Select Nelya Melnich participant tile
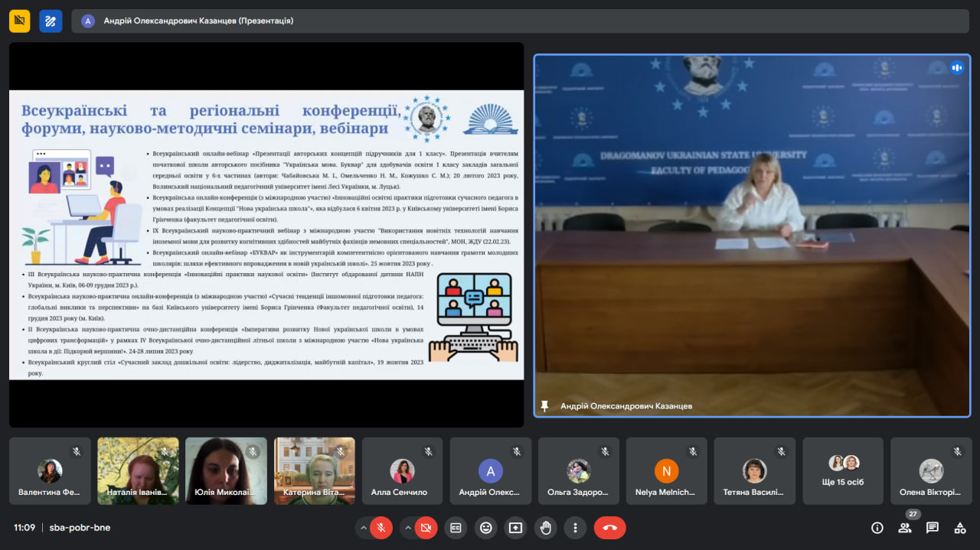This screenshot has height=550, width=980. pos(666,470)
